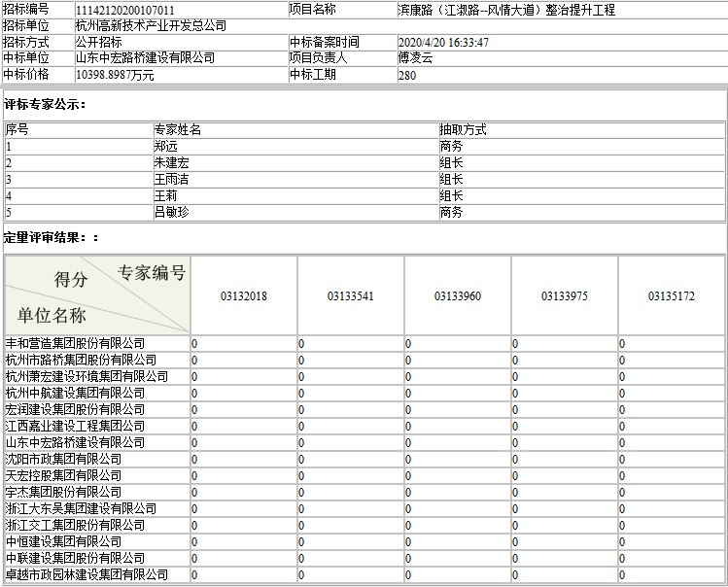Click 宇杰集团's score under expert 03133541
Screen dimensions: 728x587
(x=301, y=493)
